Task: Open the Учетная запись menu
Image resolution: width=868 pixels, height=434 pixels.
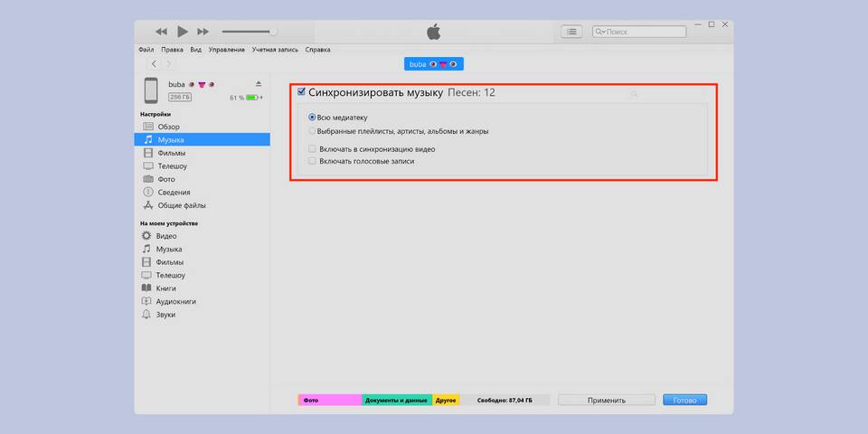Action: coord(275,50)
